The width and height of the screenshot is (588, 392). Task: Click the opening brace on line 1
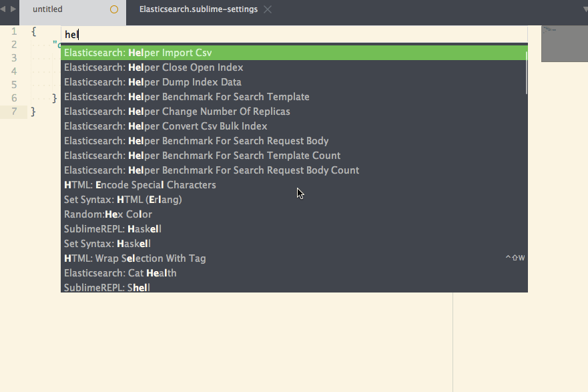(x=34, y=31)
